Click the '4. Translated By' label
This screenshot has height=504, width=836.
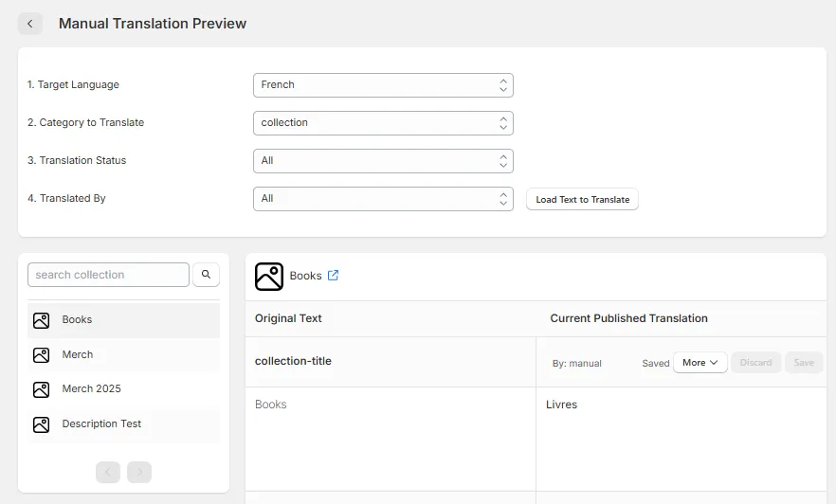coord(66,198)
